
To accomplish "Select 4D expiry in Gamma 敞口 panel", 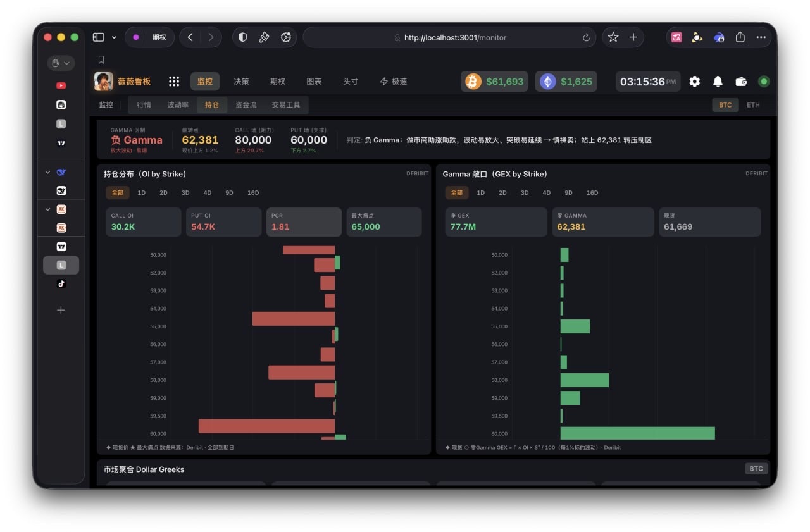I will pos(546,193).
